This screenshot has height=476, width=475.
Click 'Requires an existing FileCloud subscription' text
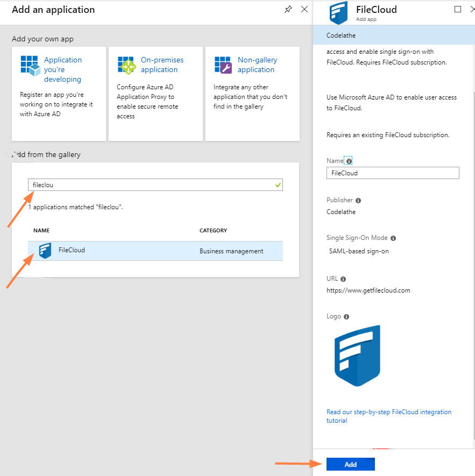[x=388, y=135]
